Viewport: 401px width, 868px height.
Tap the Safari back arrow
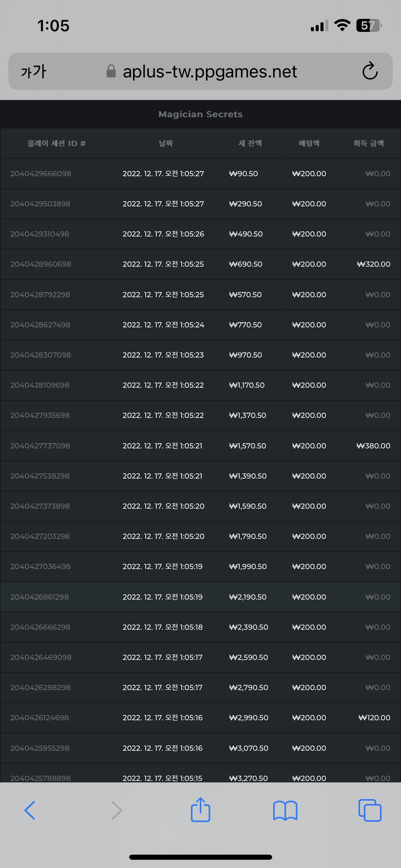point(30,810)
